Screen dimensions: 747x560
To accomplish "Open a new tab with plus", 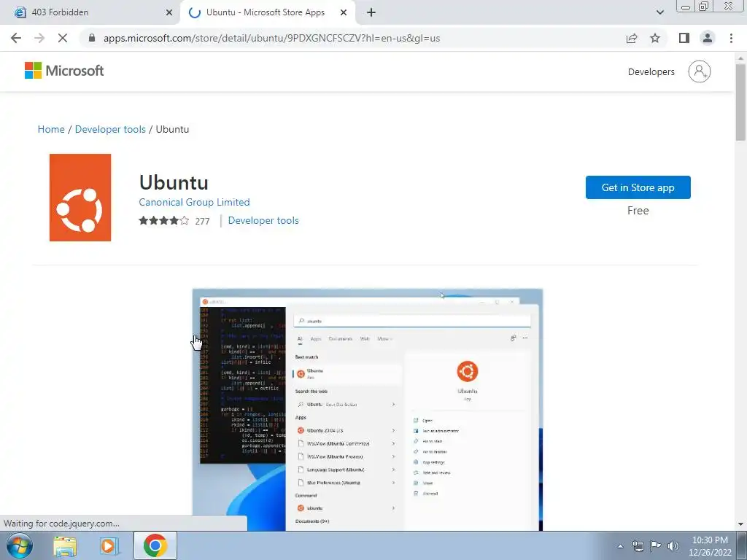I will (x=371, y=12).
